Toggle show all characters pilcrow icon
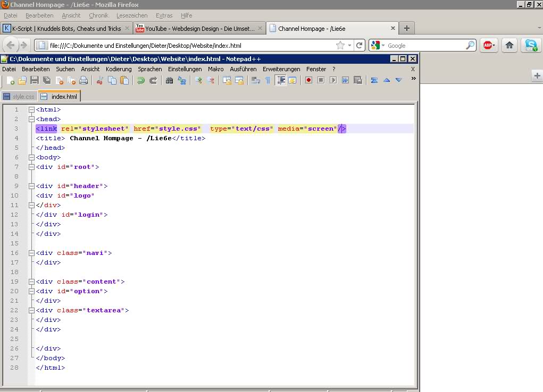This screenshot has width=543, height=392. [x=268, y=80]
